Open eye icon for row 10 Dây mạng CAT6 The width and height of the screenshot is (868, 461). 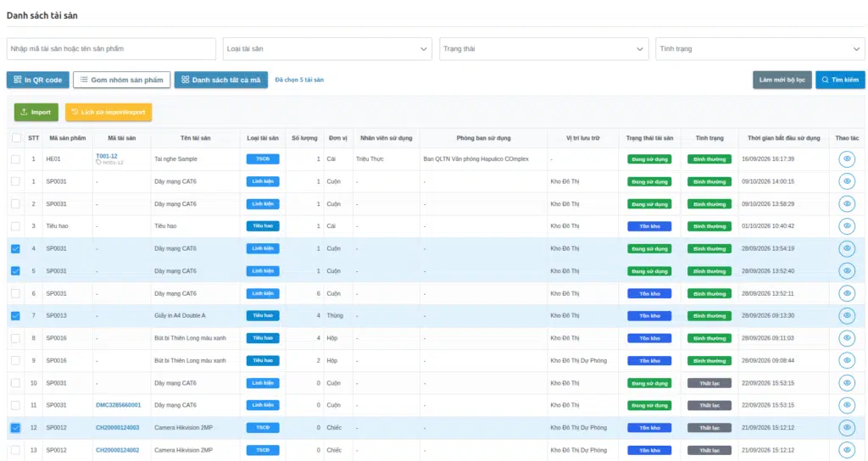coord(847,383)
